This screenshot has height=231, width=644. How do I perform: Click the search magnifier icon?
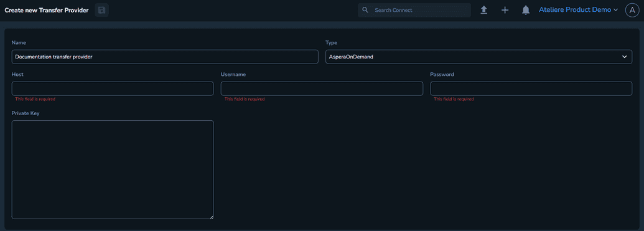pos(365,10)
